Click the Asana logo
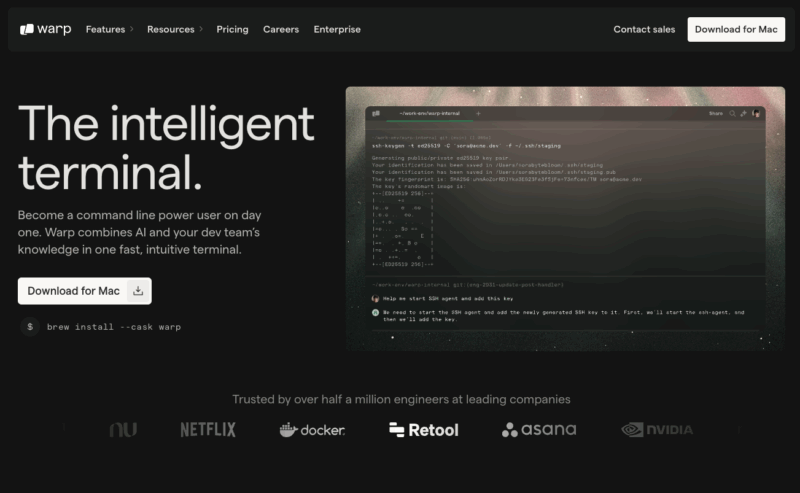The image size is (800, 493). (539, 430)
